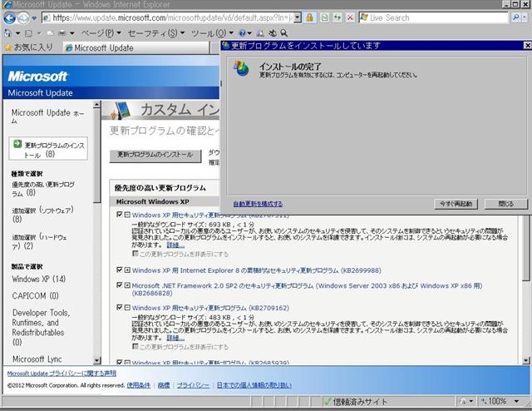Open the 商標 footer link
The height and width of the screenshot is (411, 532).
(164, 385)
